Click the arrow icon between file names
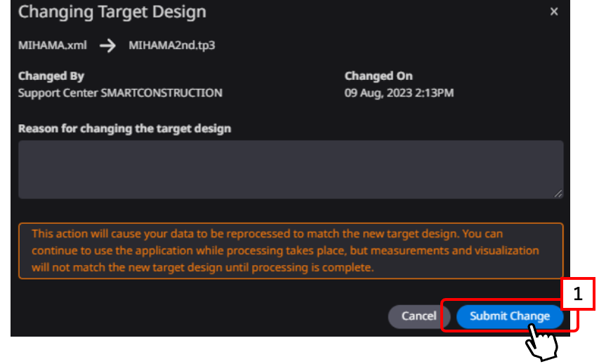The height and width of the screenshot is (364, 599). click(x=107, y=46)
